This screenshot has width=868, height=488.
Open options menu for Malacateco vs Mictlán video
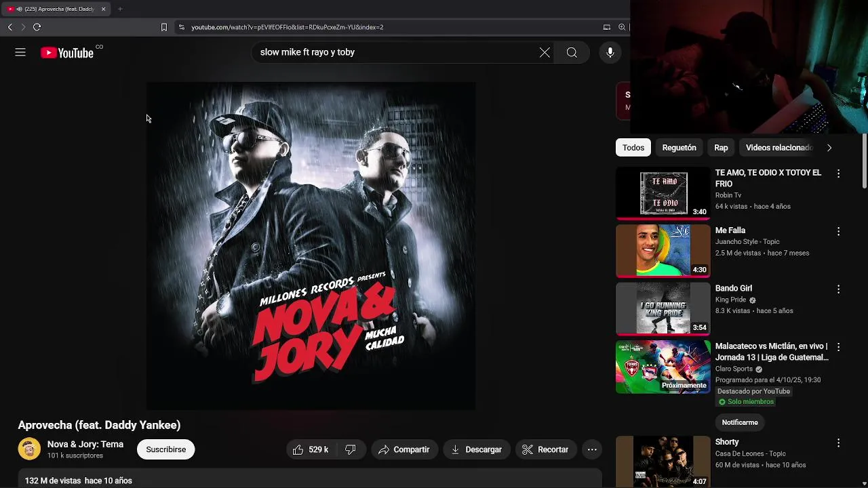pos(838,347)
